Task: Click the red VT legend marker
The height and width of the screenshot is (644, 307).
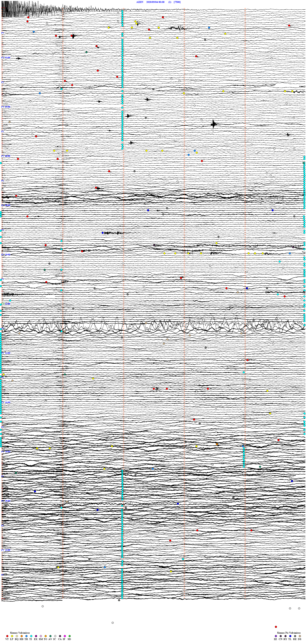Action: 7,636
